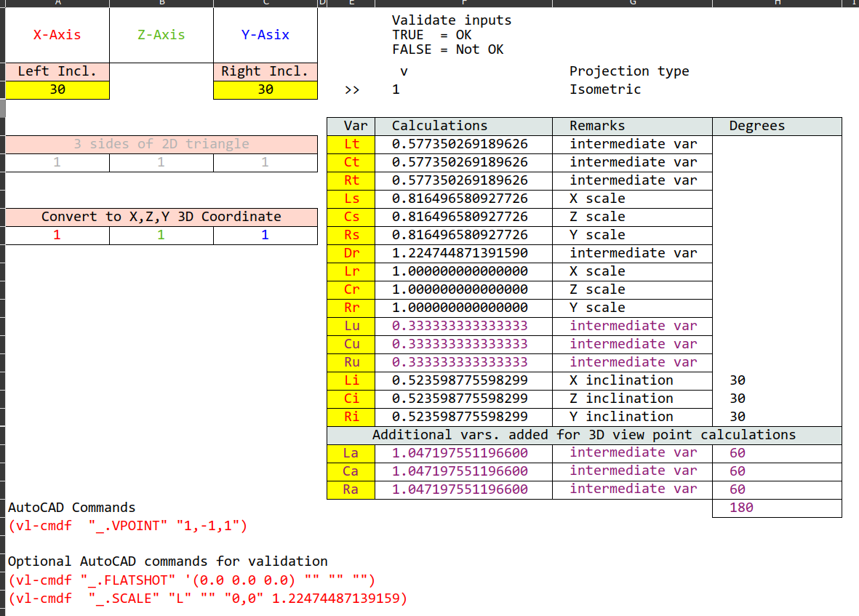Select Li calculation value 0.523598775598299
Screen dimensions: 859x616
463,380
